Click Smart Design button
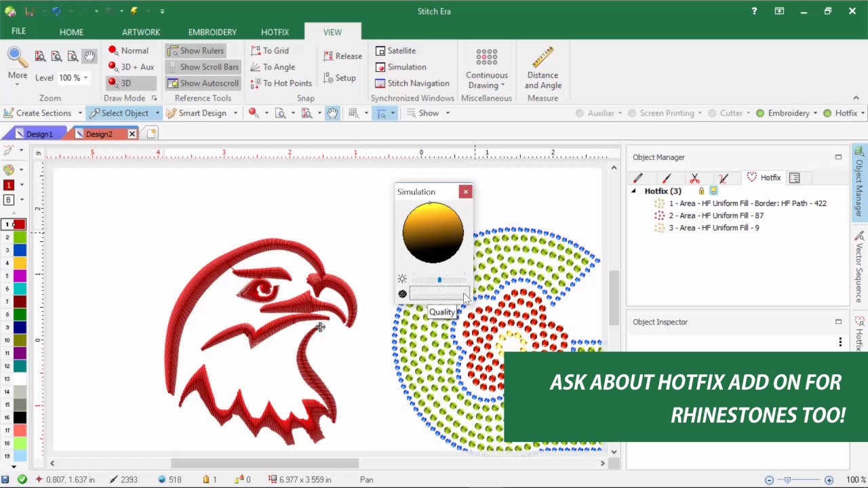The width and height of the screenshot is (868, 488). 197,113
